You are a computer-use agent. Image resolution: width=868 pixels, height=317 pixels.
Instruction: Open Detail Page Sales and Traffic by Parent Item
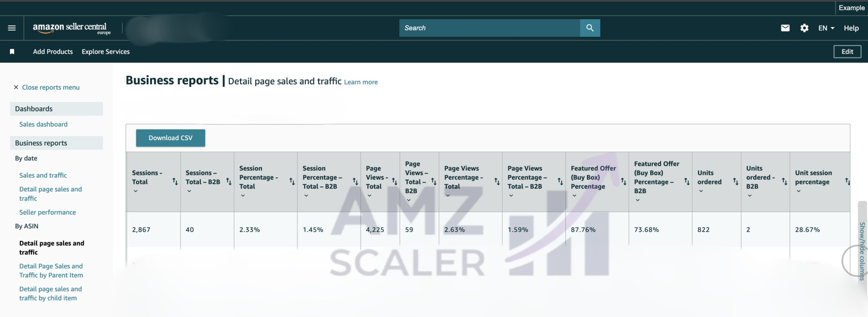point(51,271)
